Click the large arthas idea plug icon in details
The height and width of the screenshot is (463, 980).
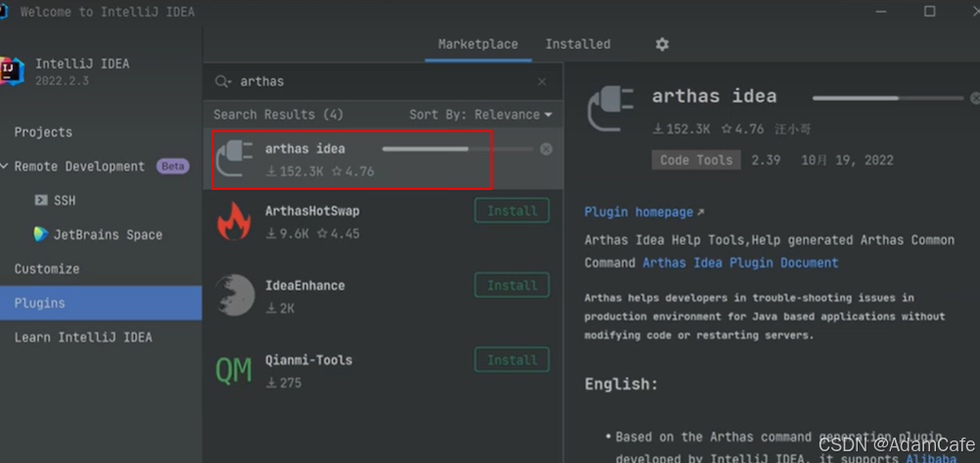(x=610, y=110)
